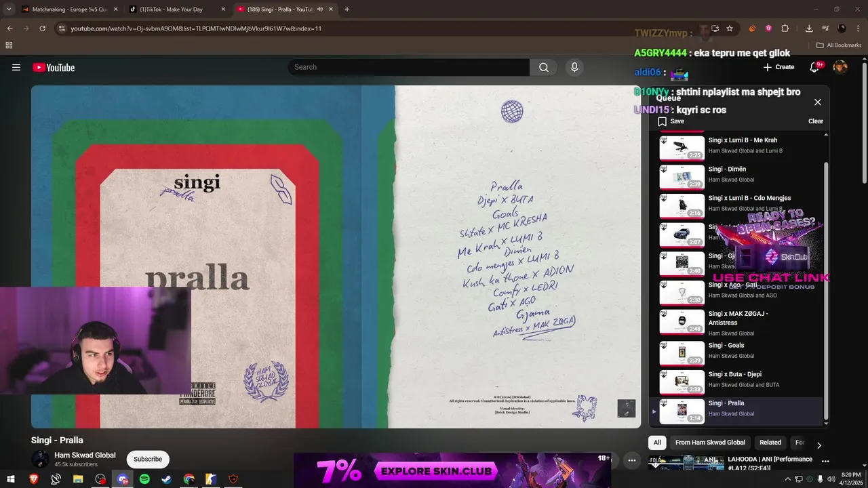Go to the YouTube home logo
Viewport: 868px width, 488px height.
coord(54,67)
